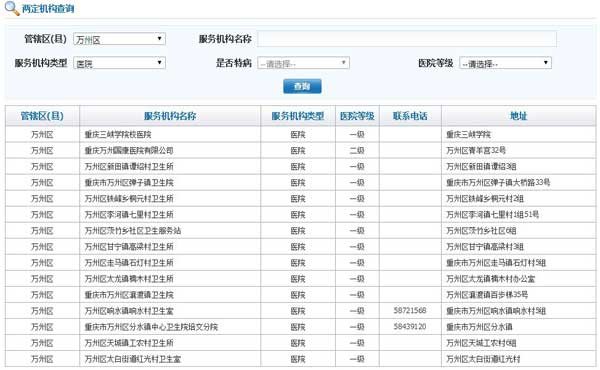This screenshot has height=370, width=600.
Task: Click the address 万州区瀼渡镇百步梯35号
Action: [487, 295]
